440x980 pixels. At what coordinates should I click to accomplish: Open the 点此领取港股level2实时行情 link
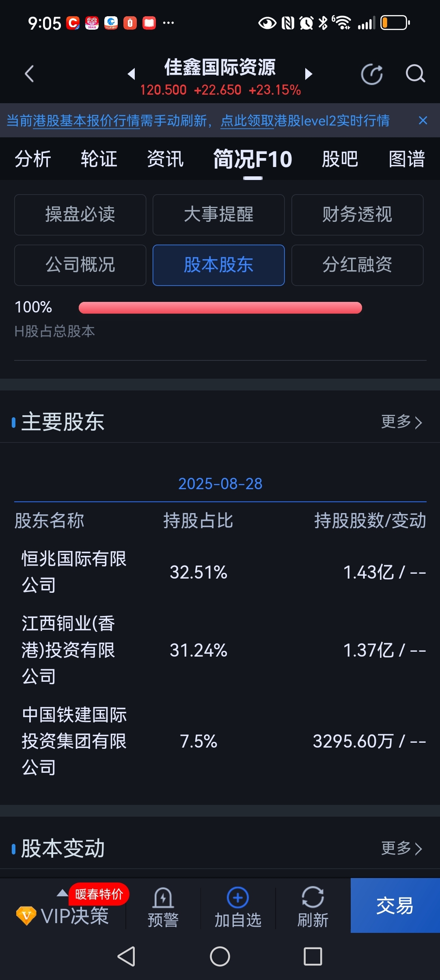(305, 121)
